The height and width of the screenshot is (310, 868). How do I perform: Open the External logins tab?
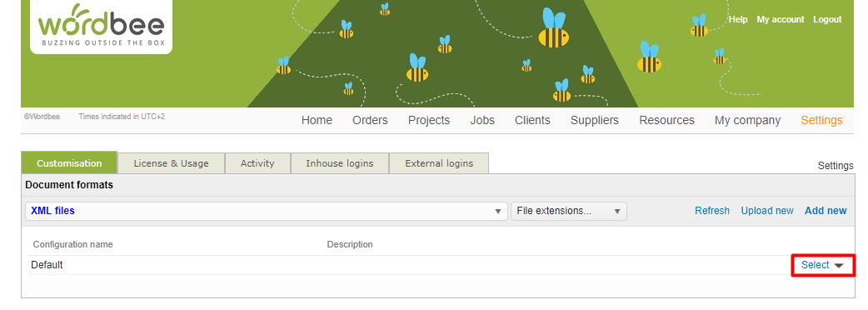coord(439,163)
